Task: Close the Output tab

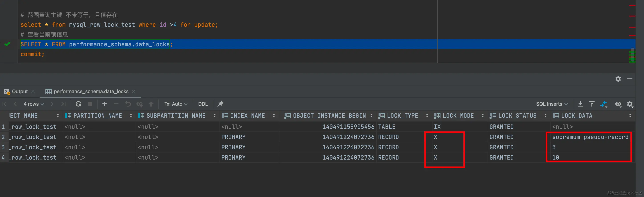Action: pyautogui.click(x=33, y=91)
